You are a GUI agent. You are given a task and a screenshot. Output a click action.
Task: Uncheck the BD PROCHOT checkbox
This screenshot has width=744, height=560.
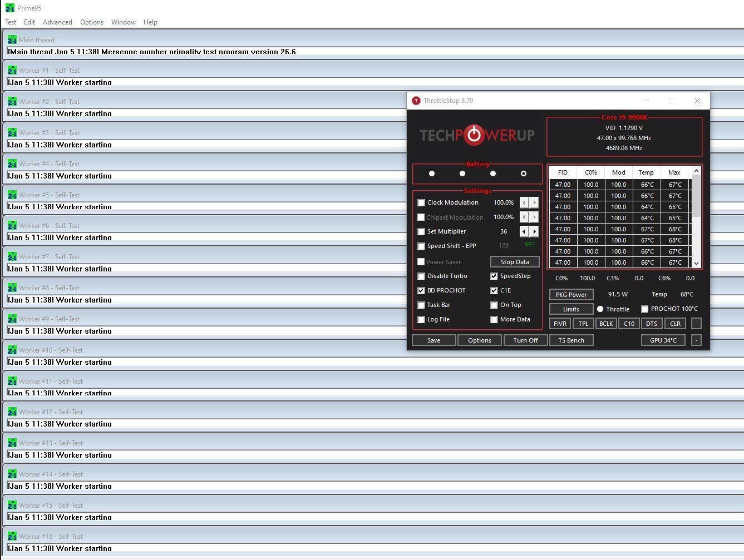point(421,291)
